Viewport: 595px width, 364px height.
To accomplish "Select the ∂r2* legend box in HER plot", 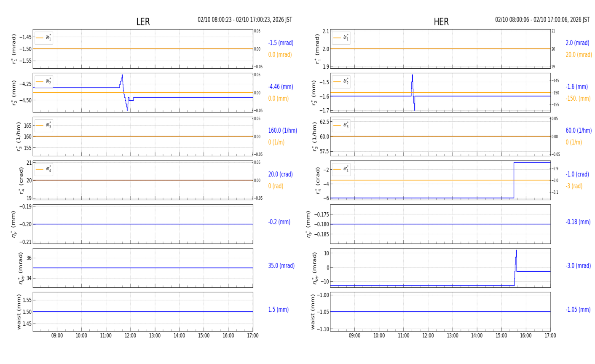I will 341,82.
